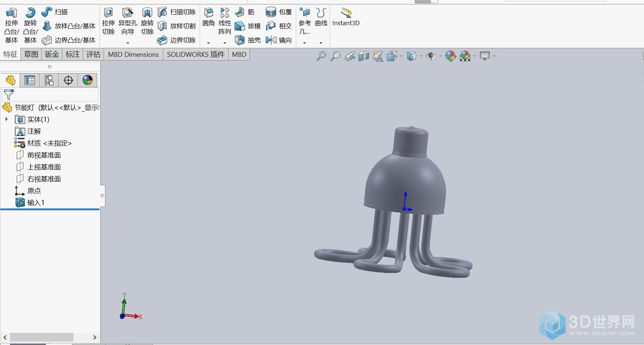Select the Extruded Boss/Base (拉伸凸台/基体) tool
This screenshot has width=644, height=345.
coord(12,25)
